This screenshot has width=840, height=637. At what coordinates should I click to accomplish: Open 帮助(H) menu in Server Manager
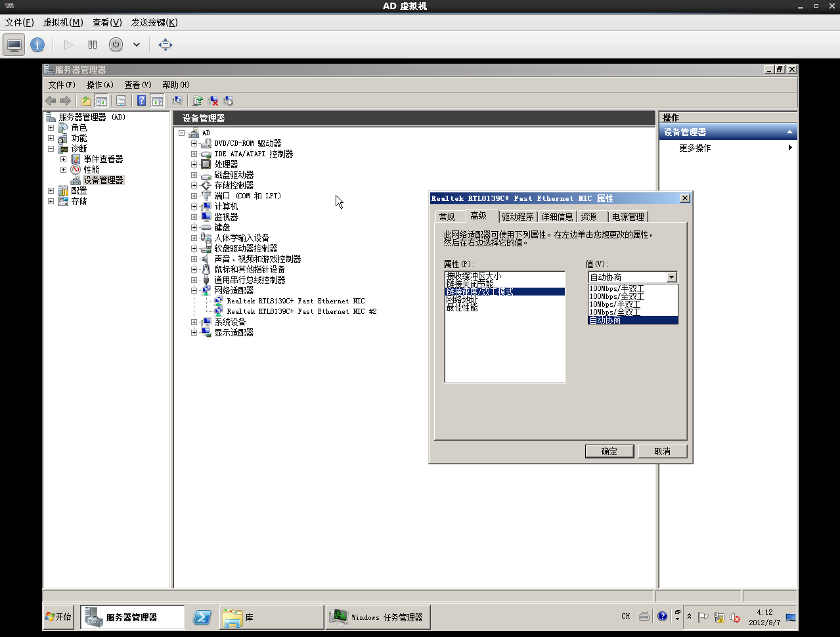[x=176, y=85]
